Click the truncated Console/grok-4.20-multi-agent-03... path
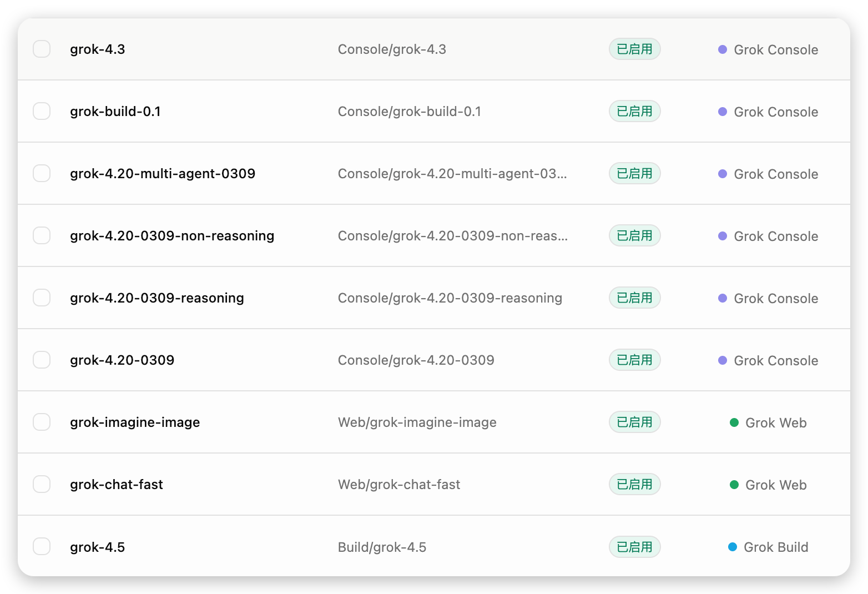 (x=452, y=174)
